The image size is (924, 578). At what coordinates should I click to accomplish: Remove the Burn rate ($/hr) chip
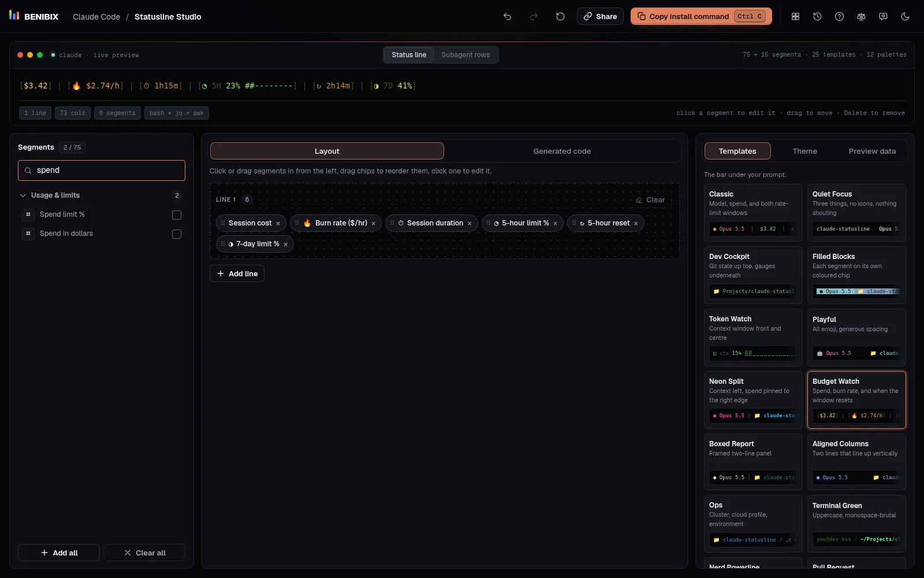pyautogui.click(x=373, y=224)
